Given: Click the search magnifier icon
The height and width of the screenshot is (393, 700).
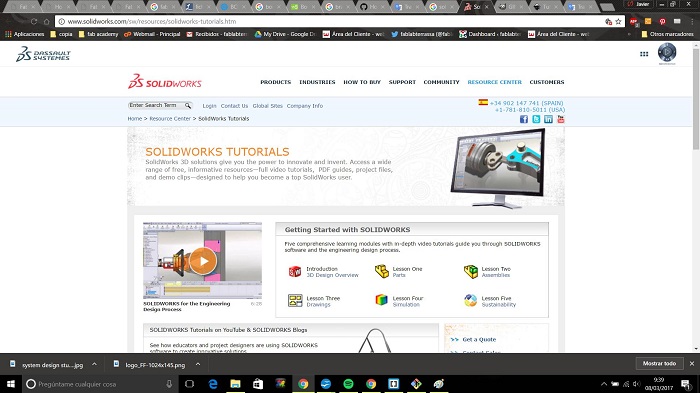Looking at the screenshot, I should 188,105.
